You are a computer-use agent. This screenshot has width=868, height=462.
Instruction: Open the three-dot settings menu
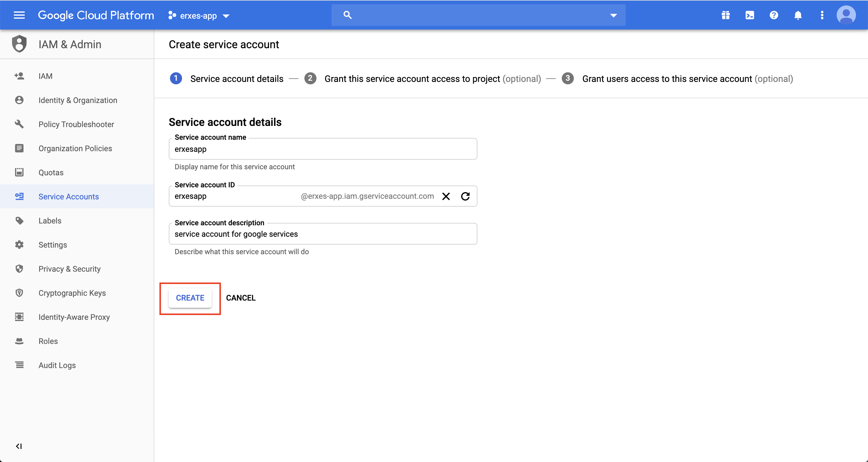tap(822, 15)
